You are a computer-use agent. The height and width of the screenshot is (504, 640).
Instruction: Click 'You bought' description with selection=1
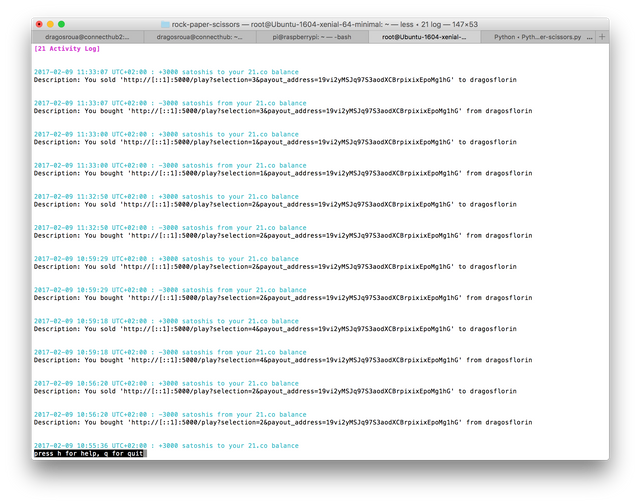(283, 173)
